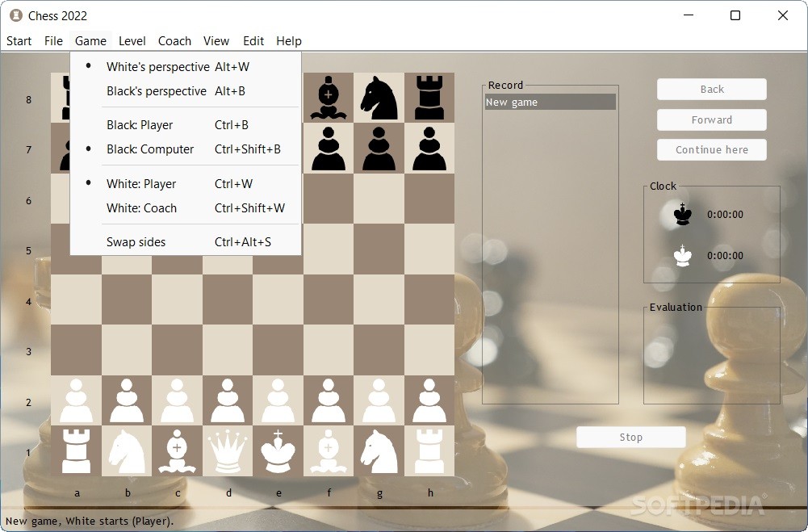The height and width of the screenshot is (532, 808).
Task: Set White: Player in Game menu
Action: tap(186, 183)
